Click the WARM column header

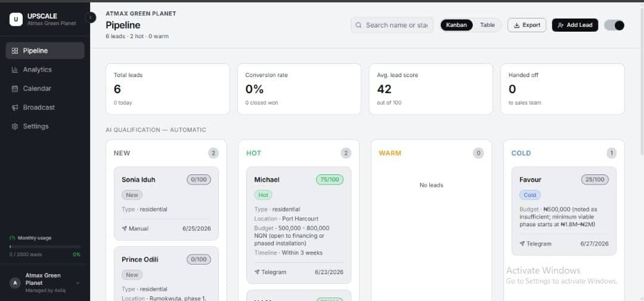click(x=390, y=153)
